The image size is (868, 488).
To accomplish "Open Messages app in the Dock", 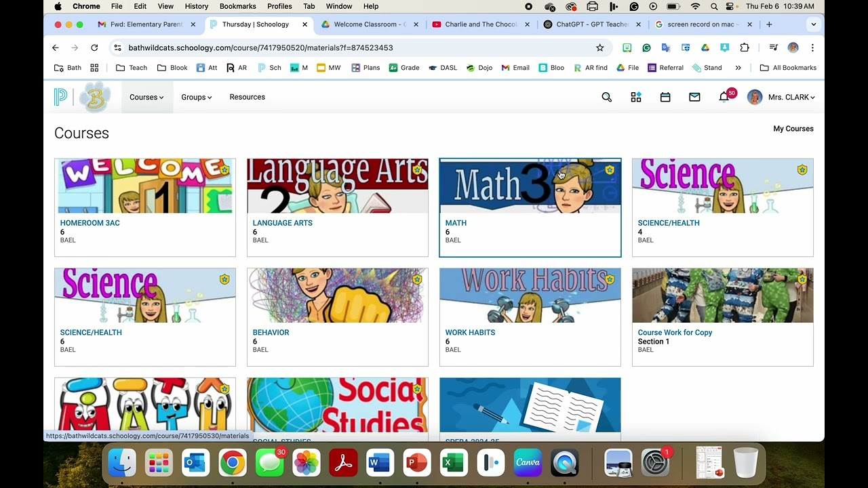I will (269, 463).
